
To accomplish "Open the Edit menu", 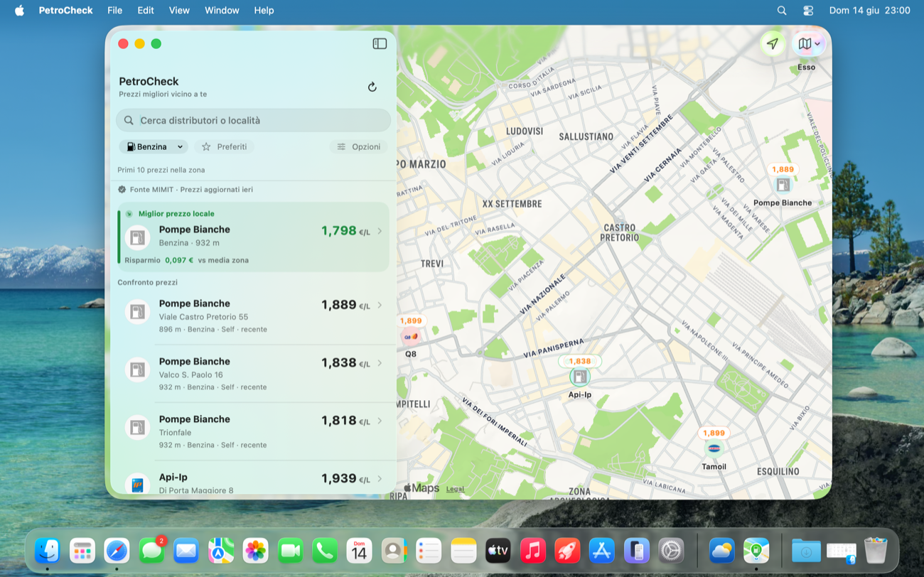I will coord(146,10).
